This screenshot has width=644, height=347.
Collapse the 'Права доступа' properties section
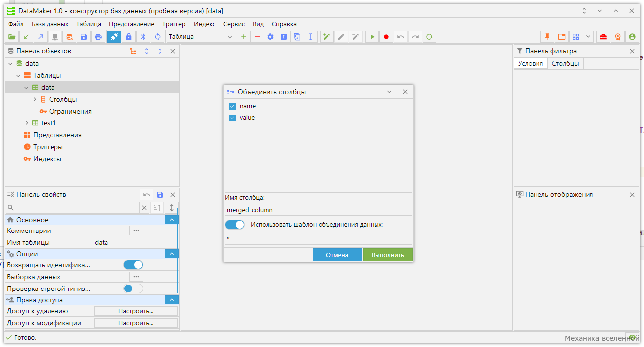(171, 300)
